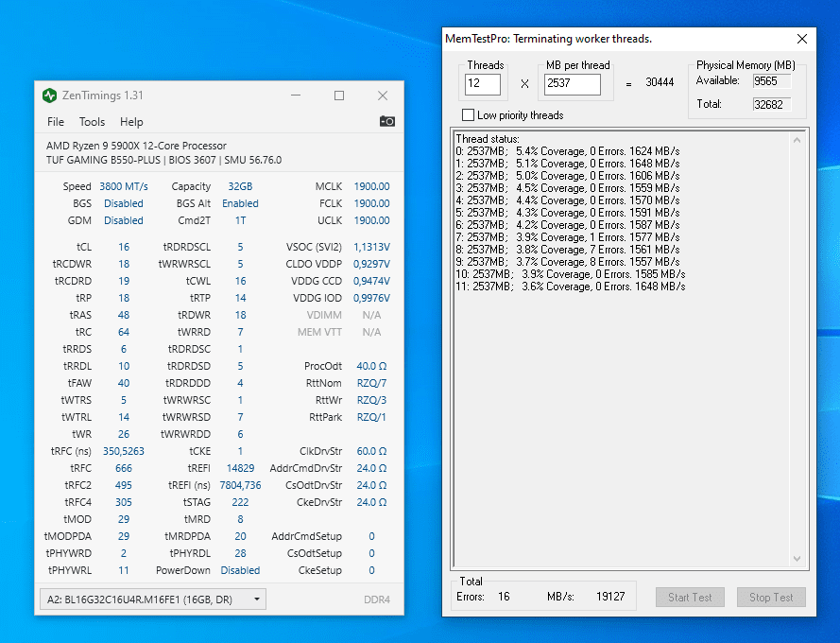Viewport: 840px width, 643px height.
Task: Close the ZenTimings window
Action: (383, 96)
